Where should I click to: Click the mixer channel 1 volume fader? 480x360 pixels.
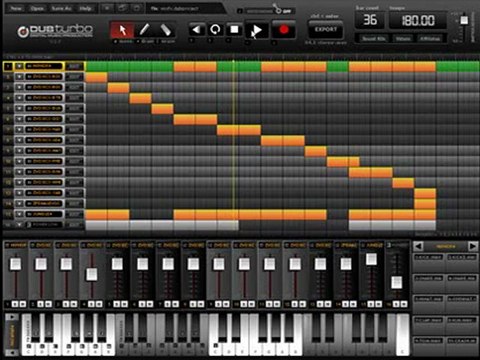(x=15, y=264)
